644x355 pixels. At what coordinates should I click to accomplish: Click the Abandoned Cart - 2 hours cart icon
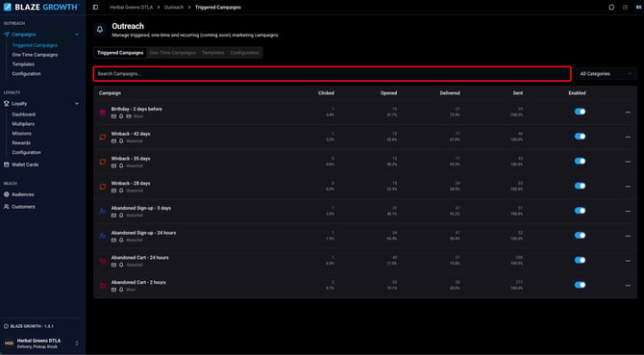pos(103,286)
